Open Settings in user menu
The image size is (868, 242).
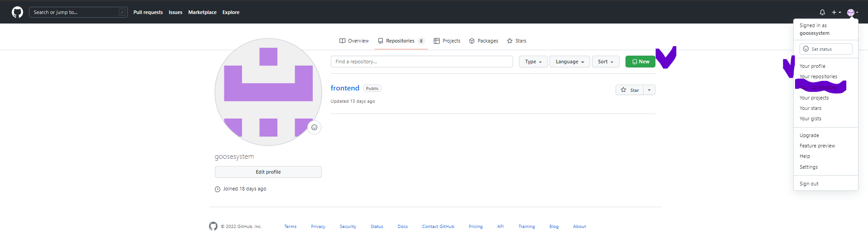[809, 167]
